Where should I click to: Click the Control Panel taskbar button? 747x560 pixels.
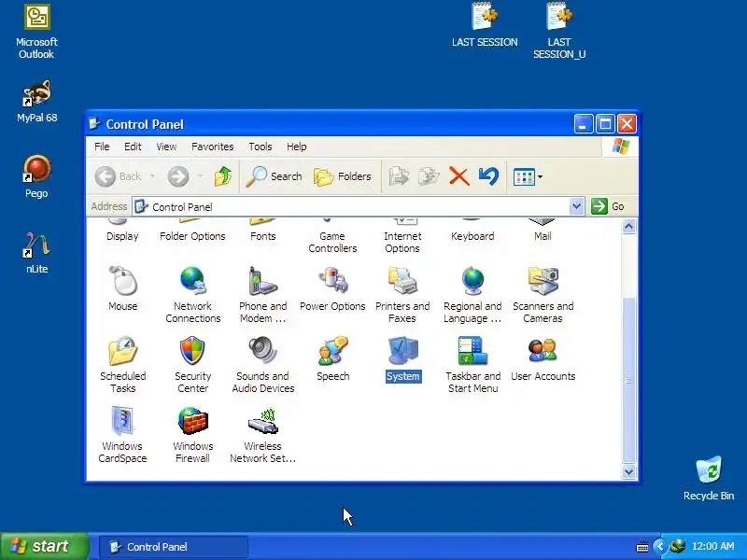click(x=174, y=547)
